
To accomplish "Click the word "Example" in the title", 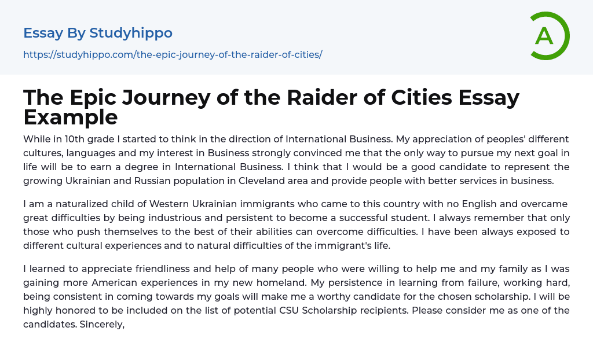I will (x=71, y=117).
